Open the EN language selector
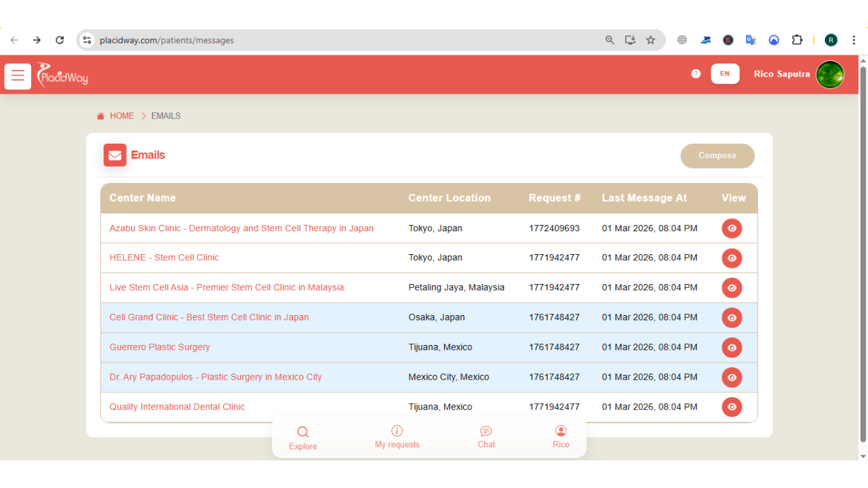 pyautogui.click(x=725, y=73)
